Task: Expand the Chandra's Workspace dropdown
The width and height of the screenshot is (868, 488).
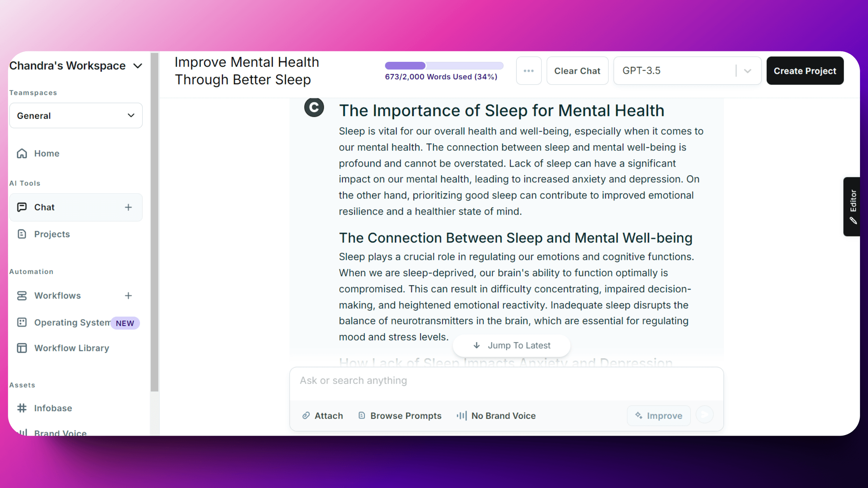Action: pos(76,65)
